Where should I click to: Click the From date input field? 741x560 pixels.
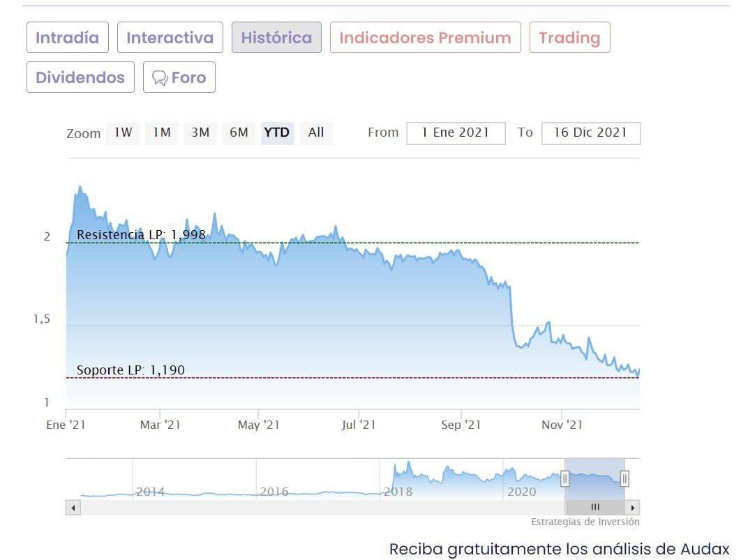click(456, 133)
